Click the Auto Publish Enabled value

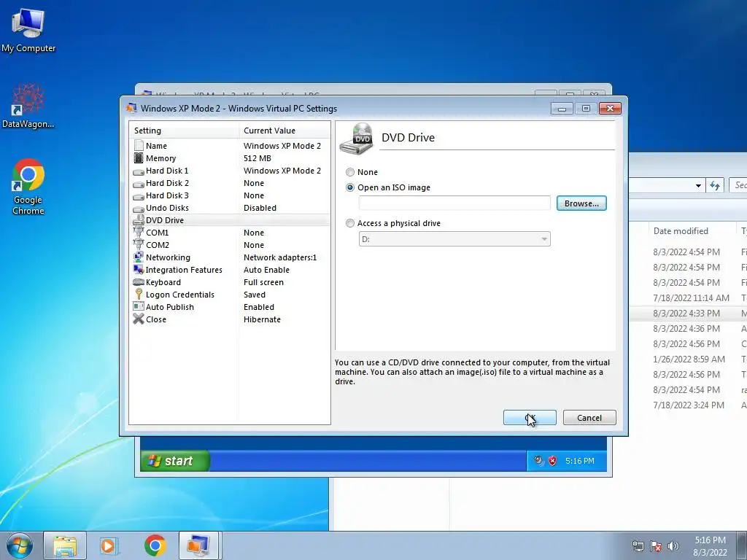(x=259, y=307)
